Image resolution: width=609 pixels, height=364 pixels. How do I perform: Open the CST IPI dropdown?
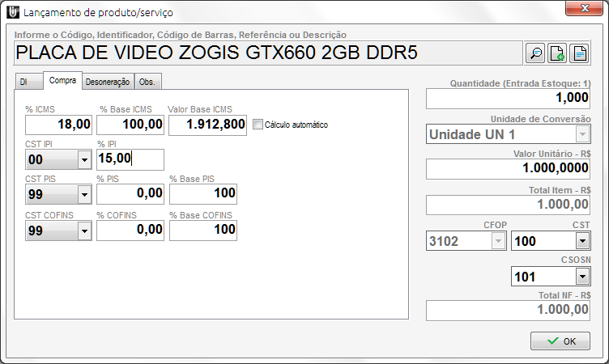click(84, 160)
